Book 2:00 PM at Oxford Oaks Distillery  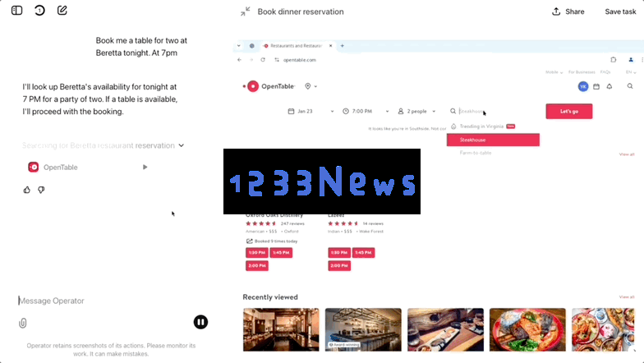click(256, 266)
